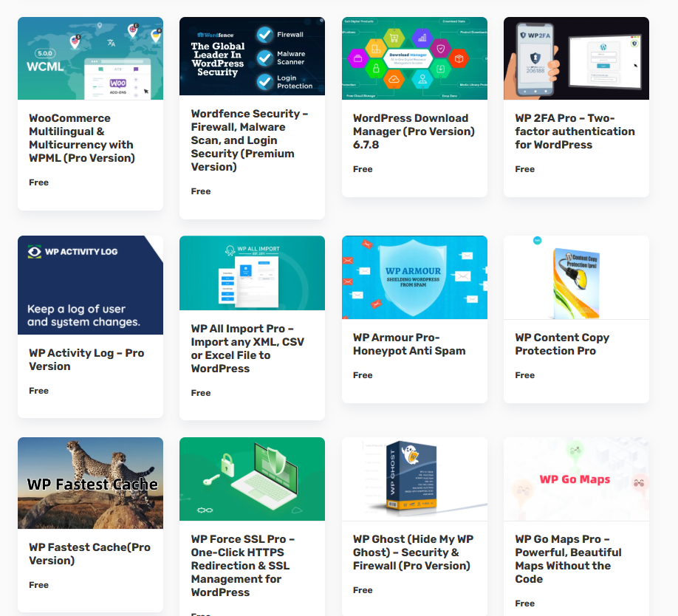
Task: Open WP Fastest Cache(Pro Version) title
Action: pyautogui.click(x=89, y=554)
